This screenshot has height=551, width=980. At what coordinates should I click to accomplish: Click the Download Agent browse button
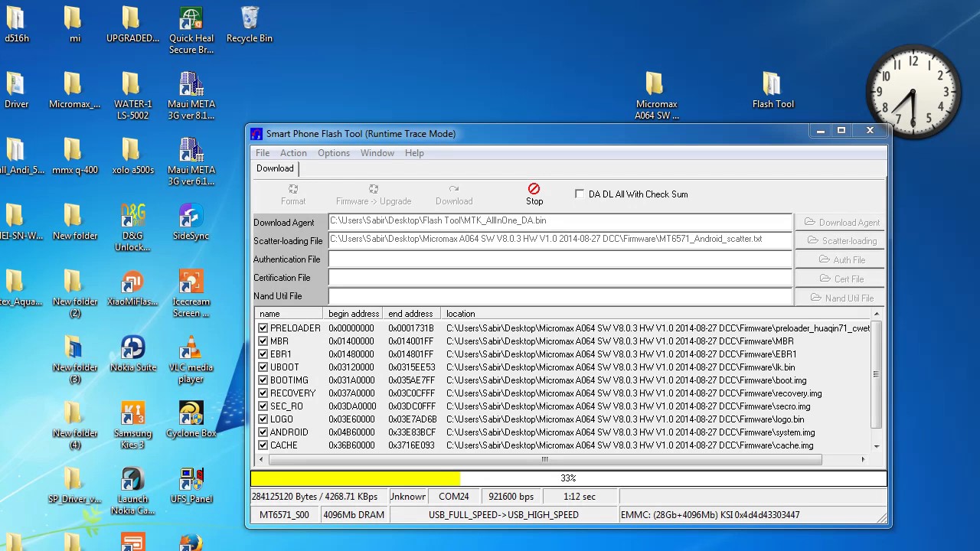click(x=841, y=223)
